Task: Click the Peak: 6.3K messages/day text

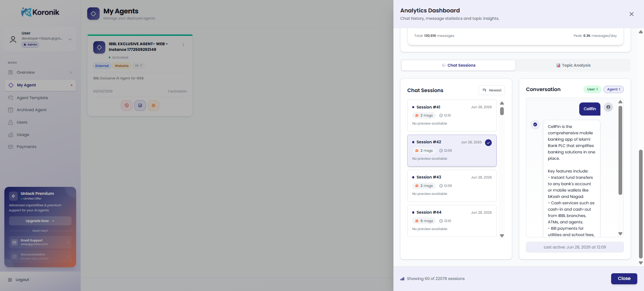Action: click(595, 36)
